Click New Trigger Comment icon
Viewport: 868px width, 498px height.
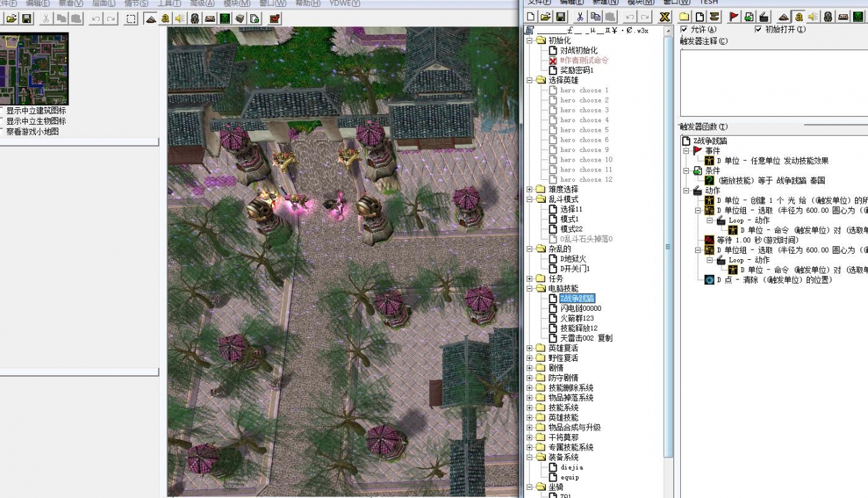click(714, 17)
